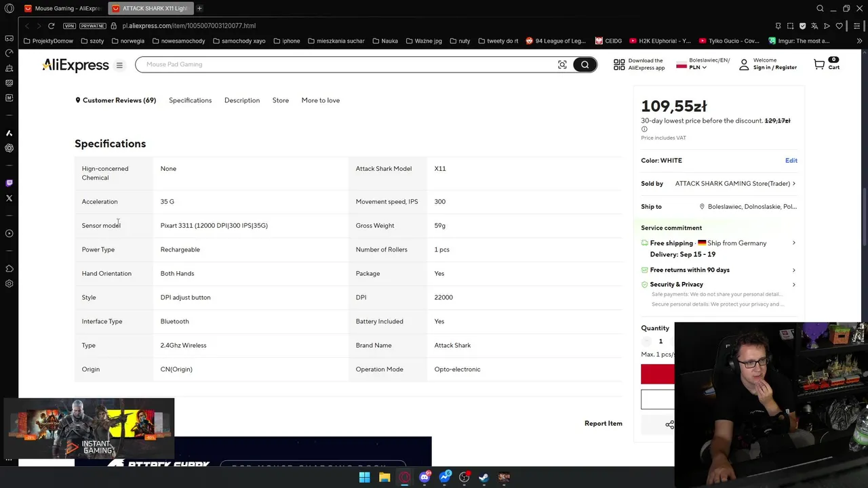Open Windows Start menu
The height and width of the screenshot is (488, 868).
(364, 477)
